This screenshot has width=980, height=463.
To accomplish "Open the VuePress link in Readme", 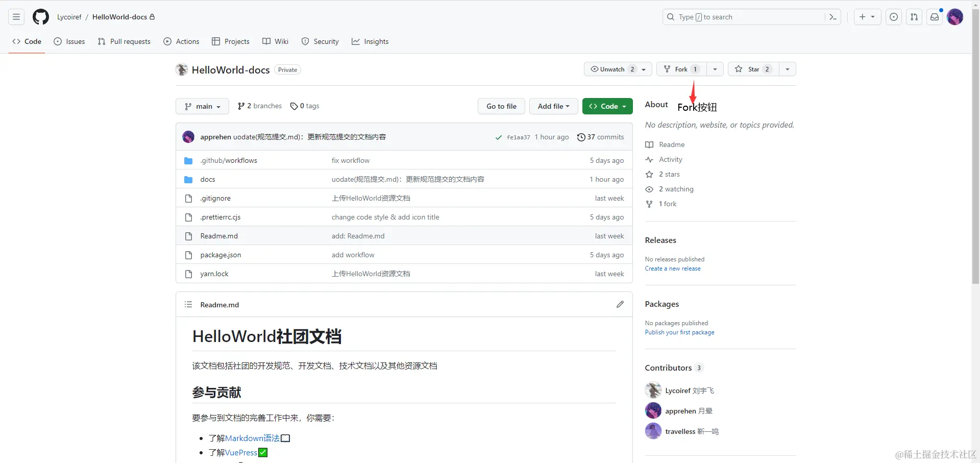I will pyautogui.click(x=241, y=452).
